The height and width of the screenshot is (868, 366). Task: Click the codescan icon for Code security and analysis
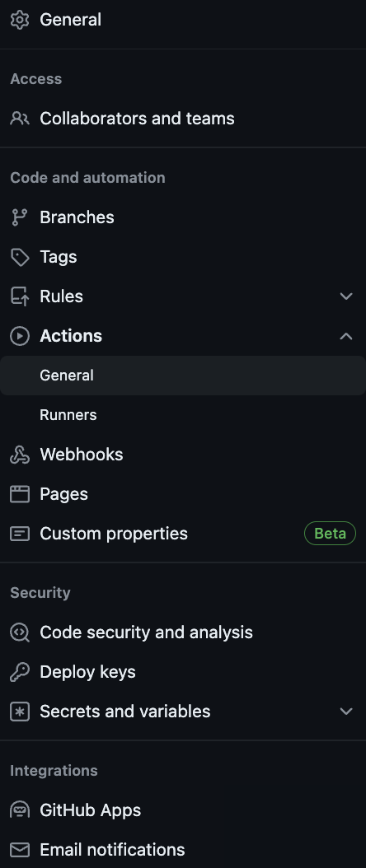[x=20, y=632]
